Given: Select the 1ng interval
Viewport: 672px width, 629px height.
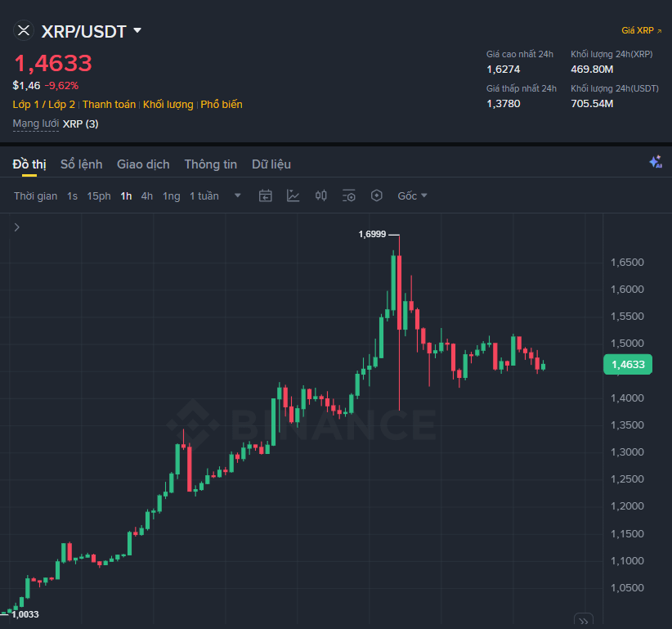Looking at the screenshot, I should 172,196.
